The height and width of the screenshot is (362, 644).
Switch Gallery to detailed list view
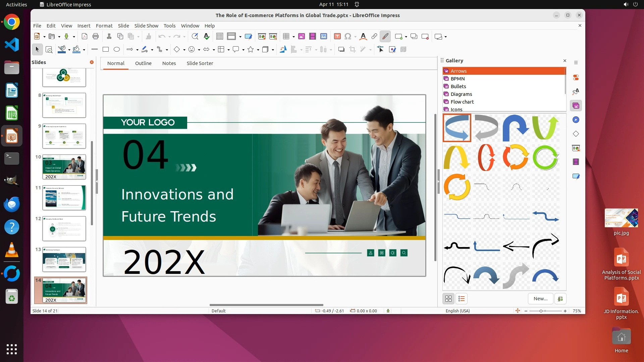point(462,299)
